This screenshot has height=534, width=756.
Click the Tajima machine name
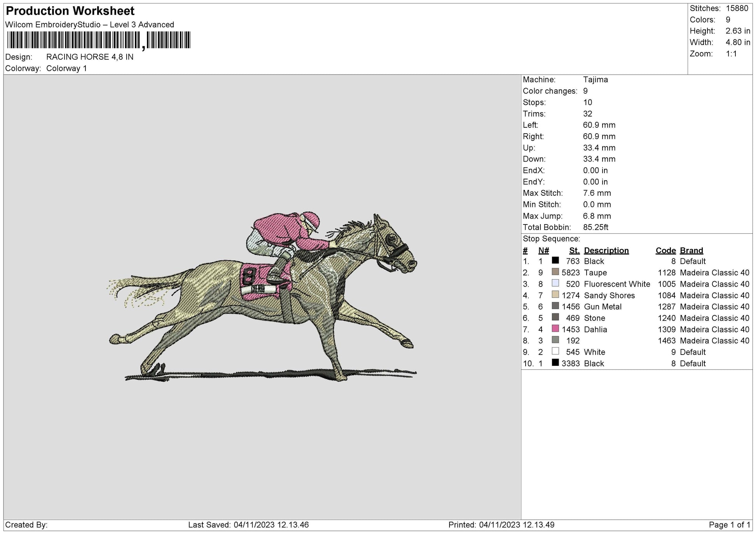596,80
